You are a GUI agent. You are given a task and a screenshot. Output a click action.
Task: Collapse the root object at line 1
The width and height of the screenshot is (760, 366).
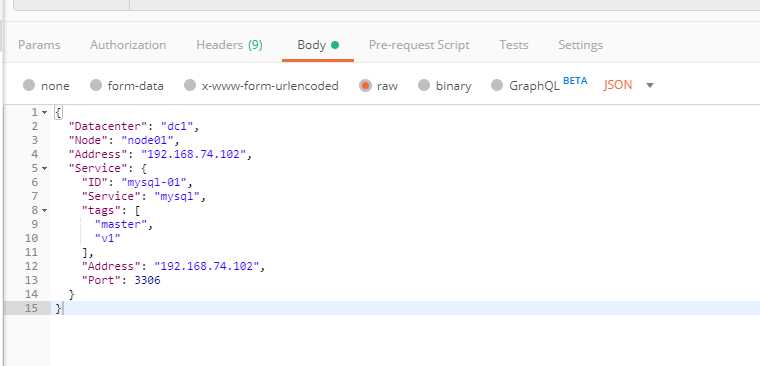click(x=45, y=112)
